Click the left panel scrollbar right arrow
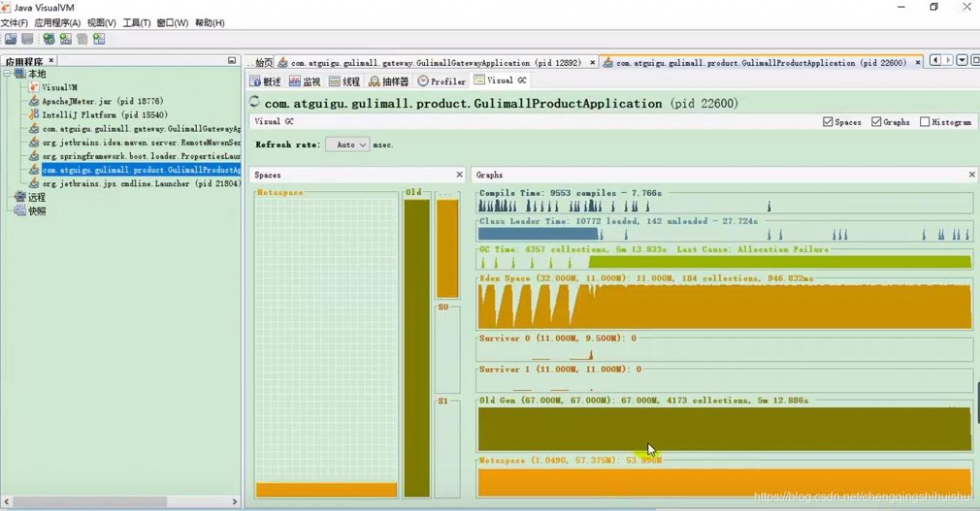This screenshot has width=980, height=511. [x=235, y=502]
